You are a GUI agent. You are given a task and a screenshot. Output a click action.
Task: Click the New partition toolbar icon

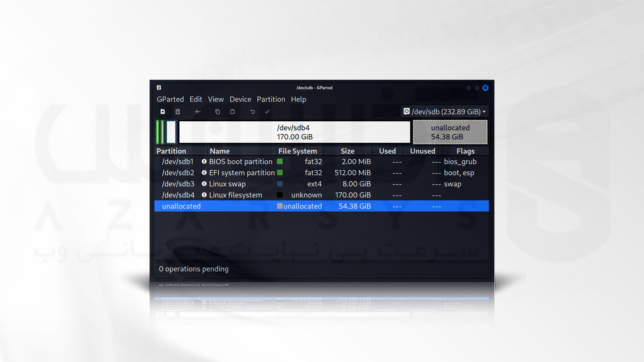[163, 112]
